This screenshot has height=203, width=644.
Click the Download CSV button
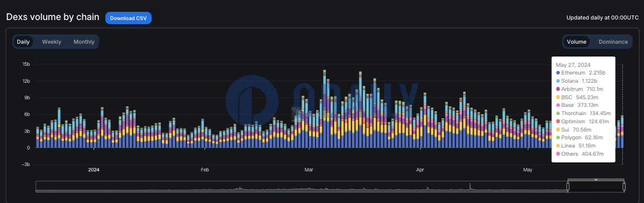pos(128,18)
